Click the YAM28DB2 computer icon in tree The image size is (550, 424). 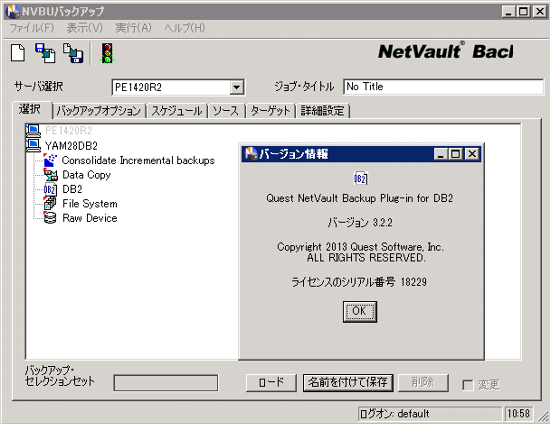[33, 145]
